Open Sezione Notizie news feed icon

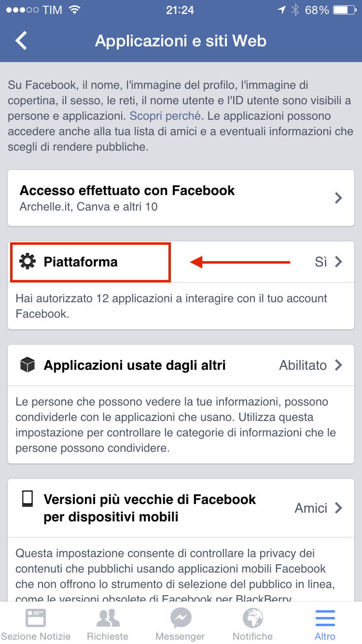[36, 617]
